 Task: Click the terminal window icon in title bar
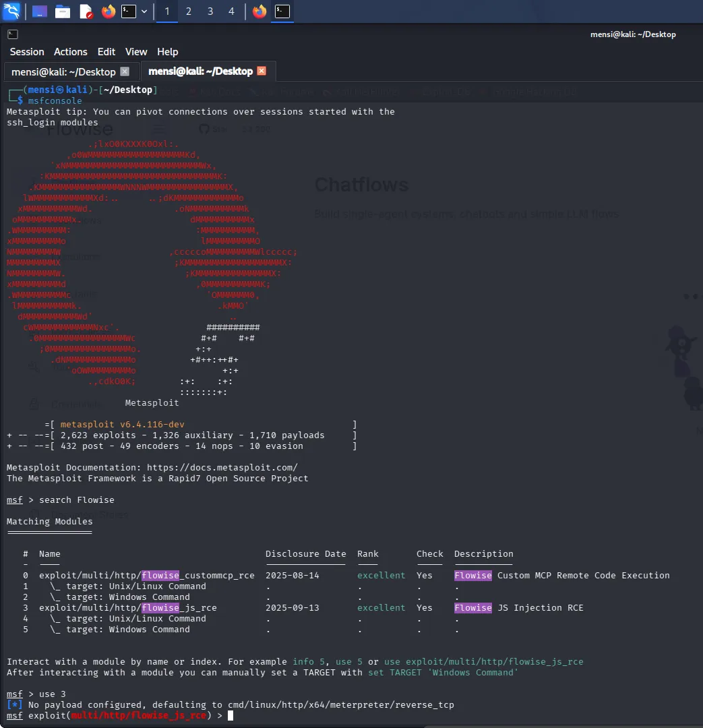point(13,34)
